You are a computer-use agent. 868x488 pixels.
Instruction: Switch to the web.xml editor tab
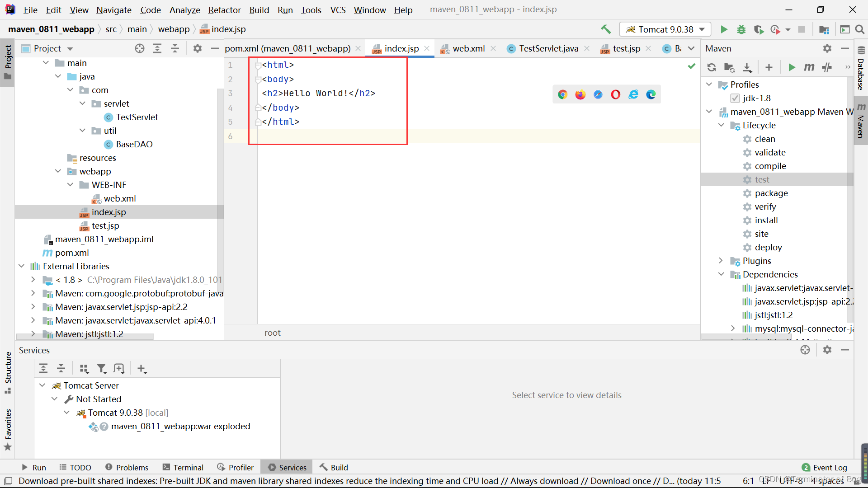468,48
